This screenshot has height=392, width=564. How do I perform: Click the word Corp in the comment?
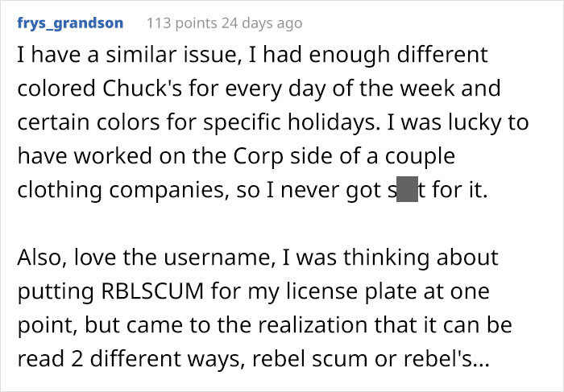click(x=258, y=156)
